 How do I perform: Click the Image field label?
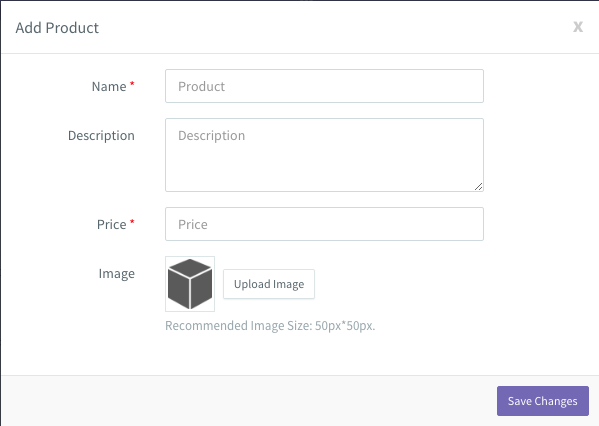117,274
